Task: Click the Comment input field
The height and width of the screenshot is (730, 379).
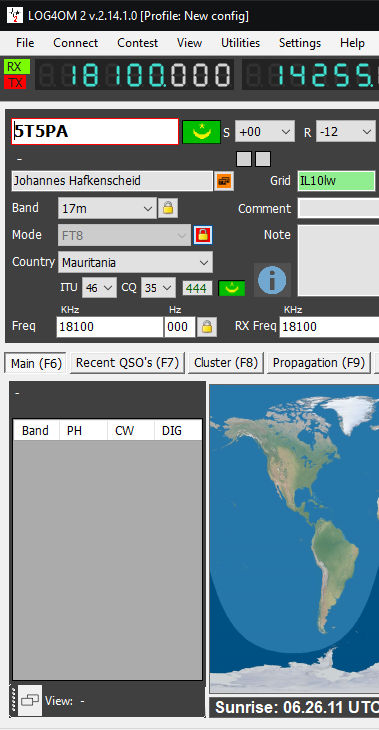Action: pyautogui.click(x=338, y=208)
